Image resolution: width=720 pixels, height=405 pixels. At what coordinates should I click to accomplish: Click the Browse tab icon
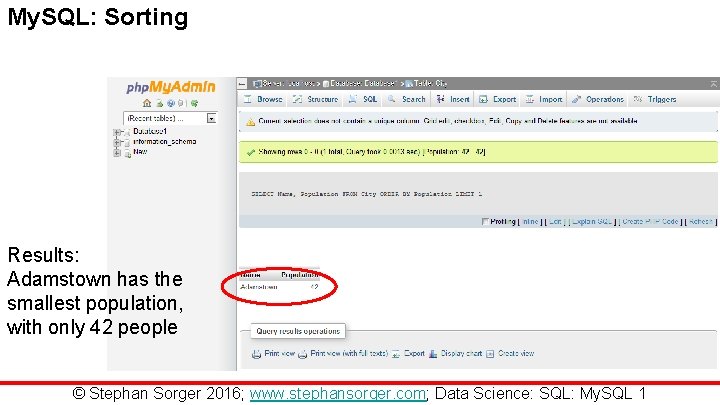pos(248,99)
